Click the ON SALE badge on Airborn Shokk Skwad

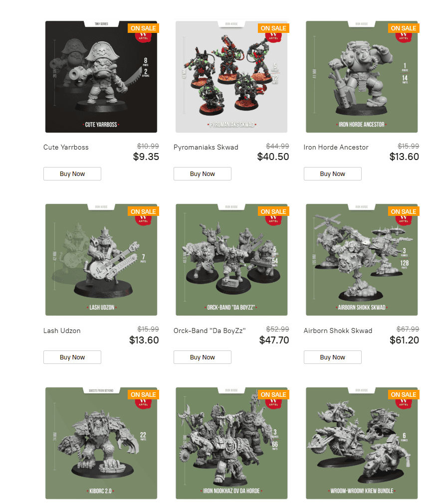(404, 211)
